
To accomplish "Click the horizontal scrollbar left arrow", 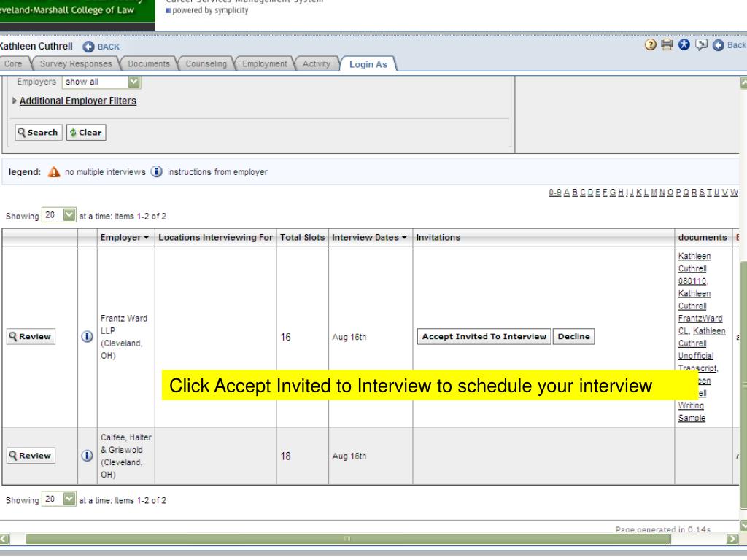I will coord(4,539).
